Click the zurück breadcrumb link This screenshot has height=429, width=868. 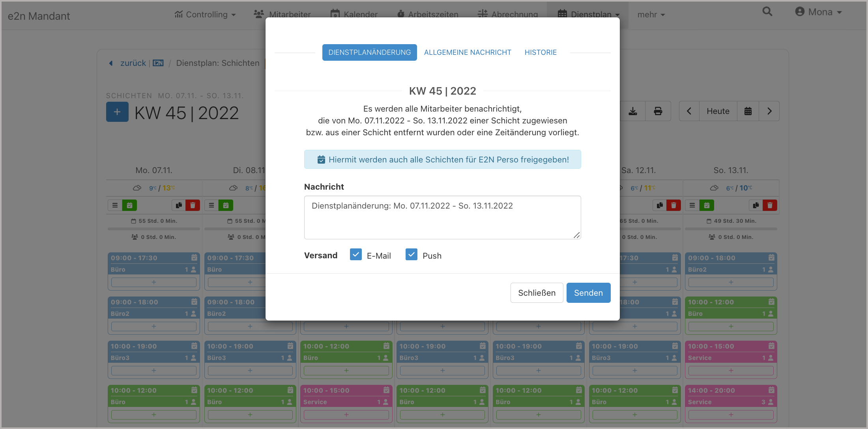(133, 63)
